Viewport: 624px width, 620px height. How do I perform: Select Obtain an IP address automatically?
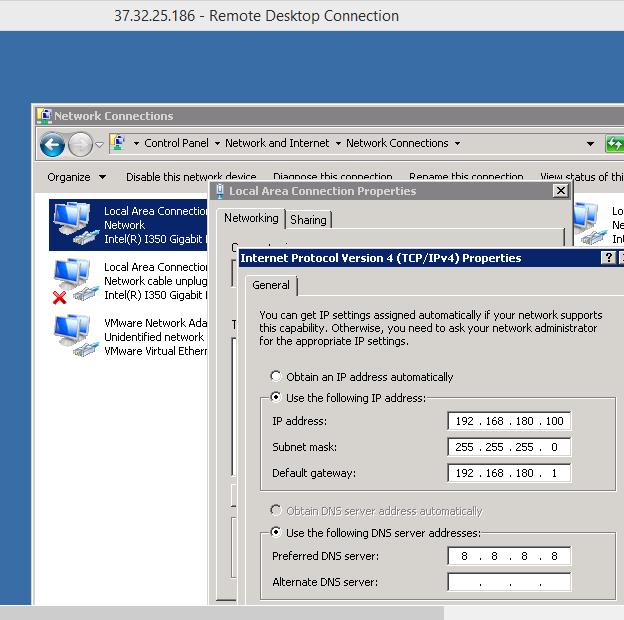[x=277, y=377]
